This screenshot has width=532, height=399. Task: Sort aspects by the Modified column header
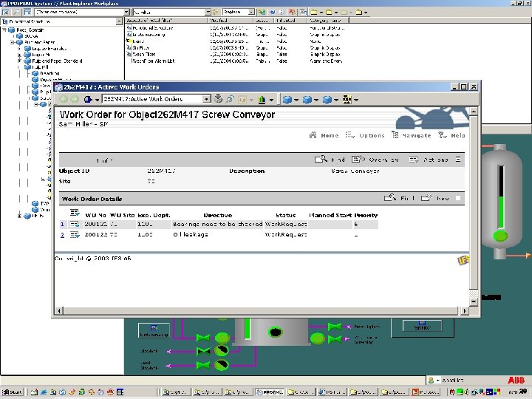point(230,21)
